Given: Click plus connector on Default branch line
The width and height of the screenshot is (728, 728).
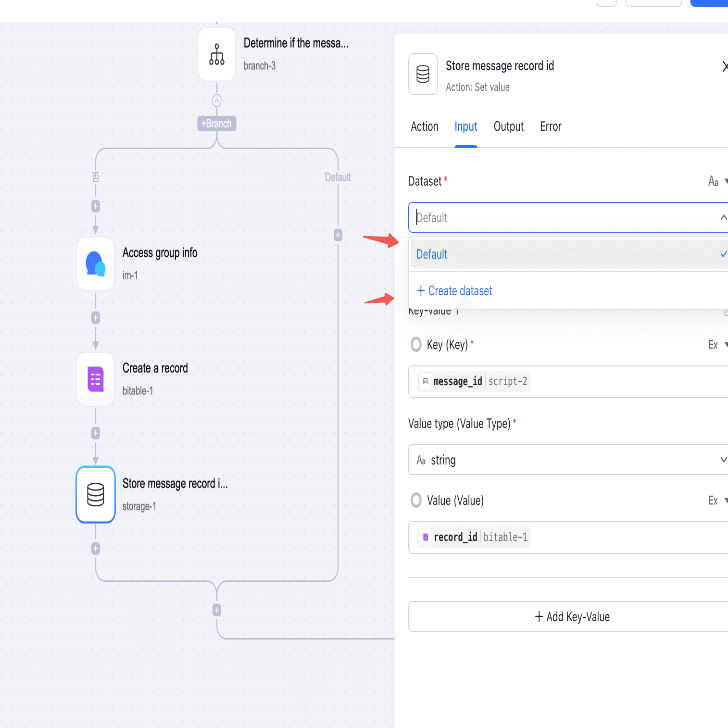Looking at the screenshot, I should pos(338,235).
